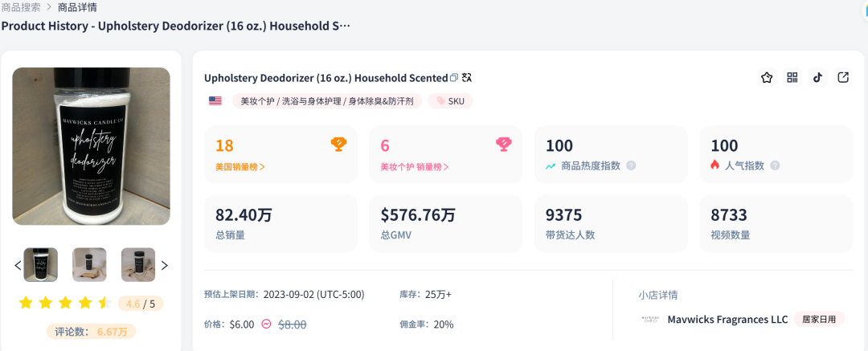Open 美妆个护 销量榜 ranking link

[414, 167]
